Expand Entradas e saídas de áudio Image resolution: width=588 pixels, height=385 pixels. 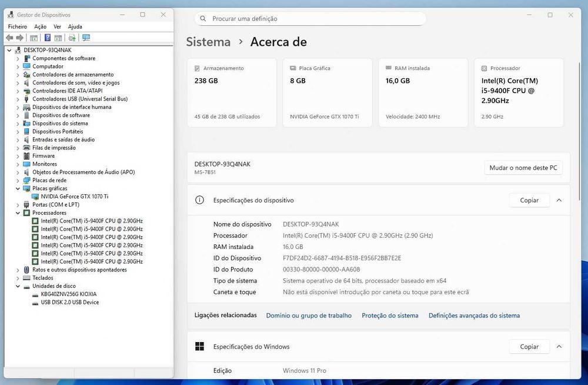pyautogui.click(x=18, y=140)
